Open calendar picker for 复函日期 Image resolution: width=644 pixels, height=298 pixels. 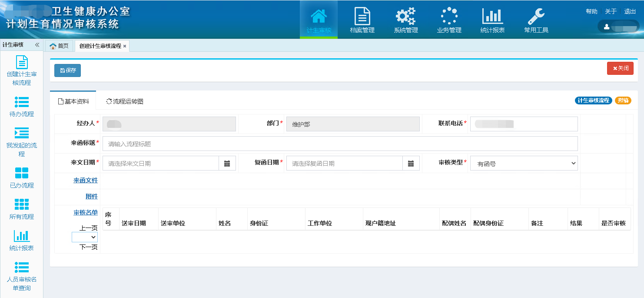(x=411, y=164)
